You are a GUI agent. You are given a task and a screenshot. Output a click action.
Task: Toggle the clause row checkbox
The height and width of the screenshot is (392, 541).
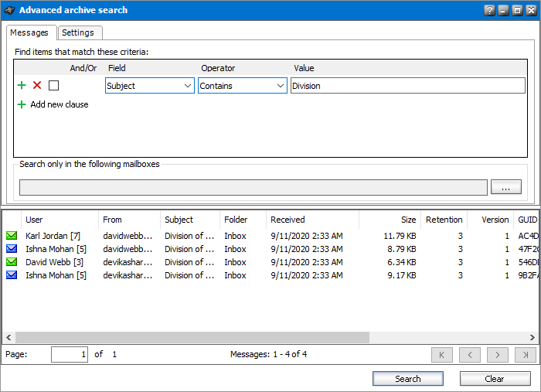[x=53, y=86]
